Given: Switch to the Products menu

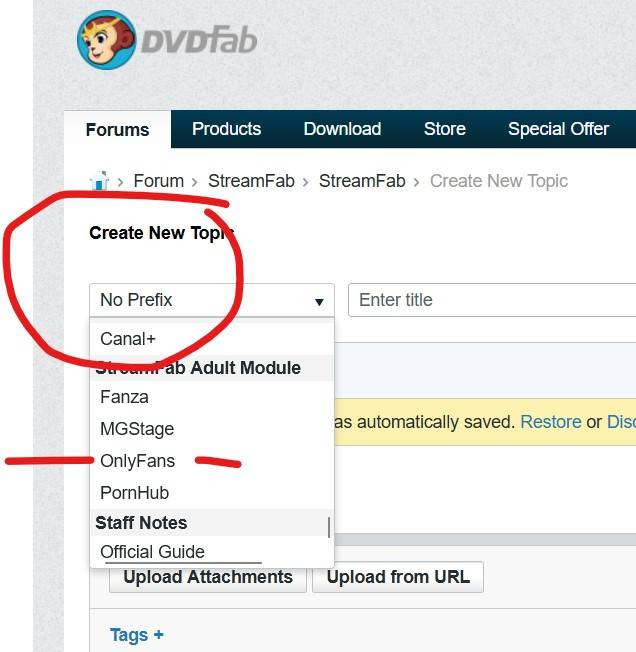Looking at the screenshot, I should tap(226, 129).
